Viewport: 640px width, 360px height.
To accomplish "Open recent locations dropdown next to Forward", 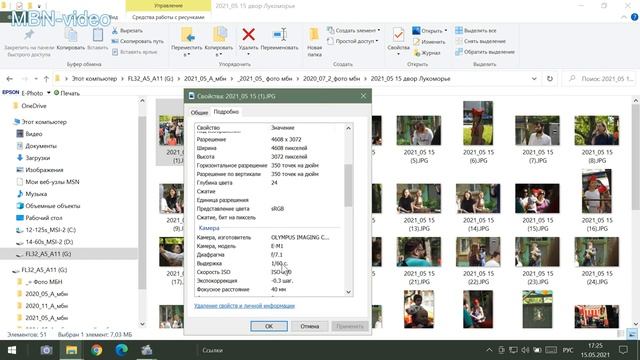I will click(x=36, y=78).
